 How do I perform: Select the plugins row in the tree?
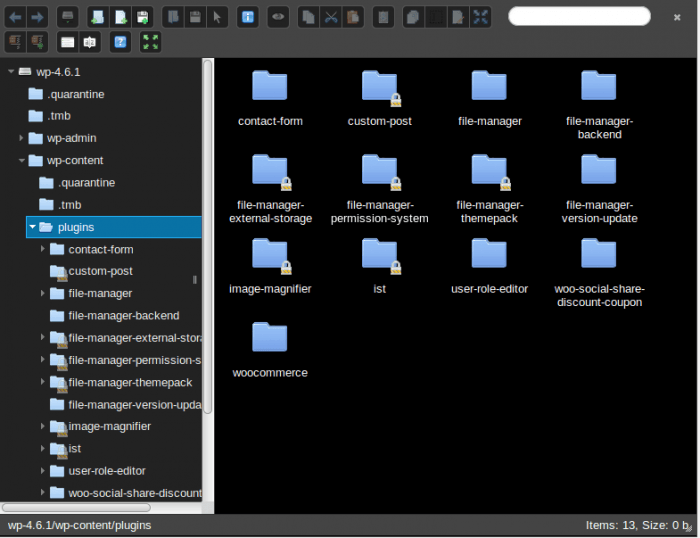click(114, 227)
